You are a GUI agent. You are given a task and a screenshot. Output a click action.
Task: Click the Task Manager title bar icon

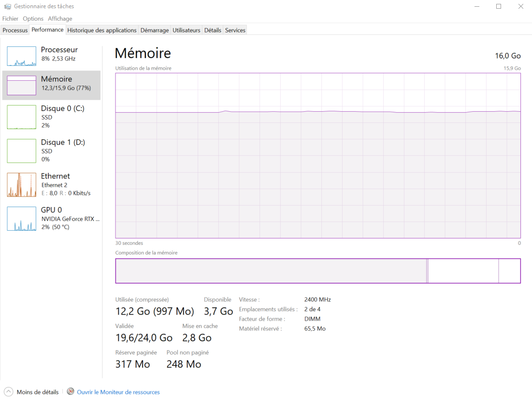click(7, 6)
